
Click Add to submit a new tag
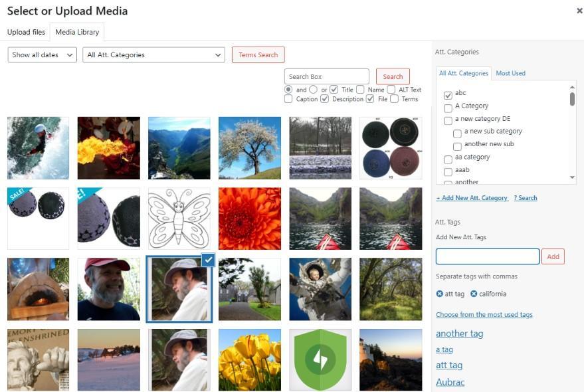(553, 256)
